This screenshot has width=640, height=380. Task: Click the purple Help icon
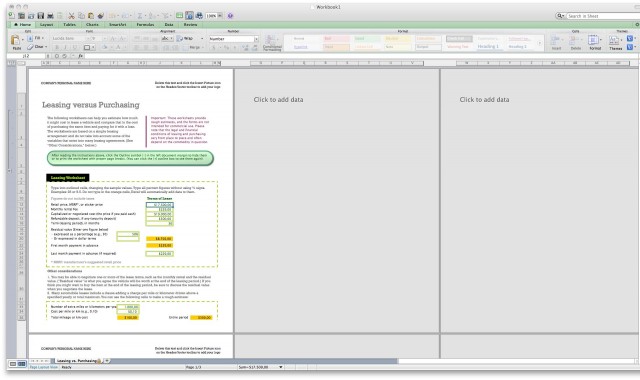230,16
